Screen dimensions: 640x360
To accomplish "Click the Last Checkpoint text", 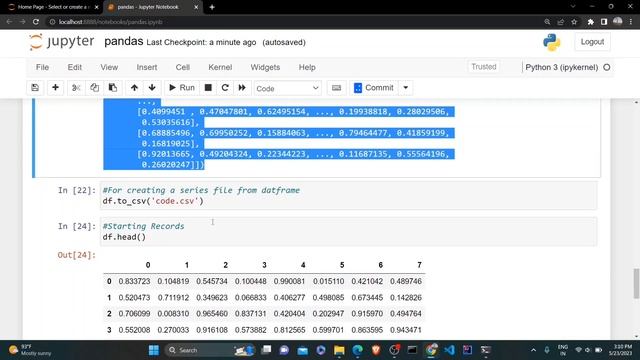I will point(201,42).
